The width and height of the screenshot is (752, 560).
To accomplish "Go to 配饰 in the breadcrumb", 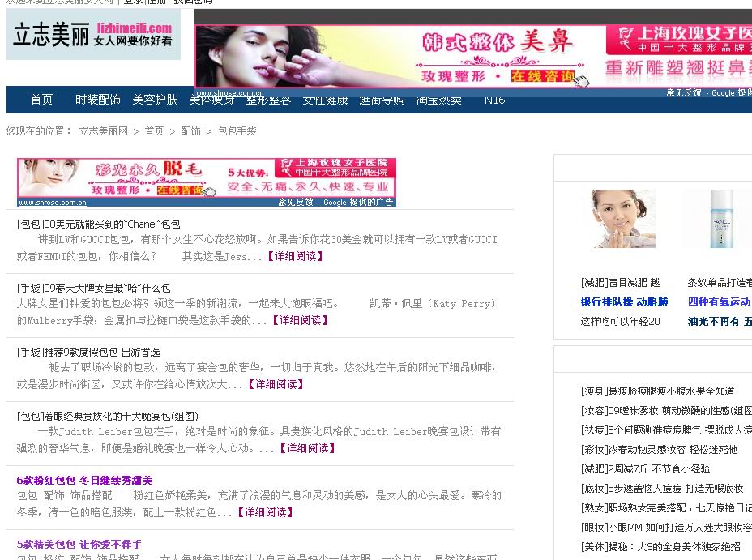I will [191, 131].
